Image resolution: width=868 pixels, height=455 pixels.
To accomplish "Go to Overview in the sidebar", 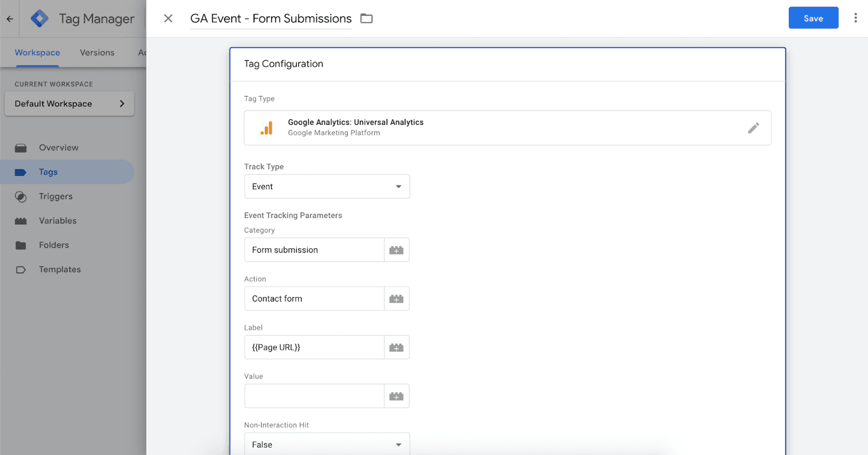I will click(58, 148).
